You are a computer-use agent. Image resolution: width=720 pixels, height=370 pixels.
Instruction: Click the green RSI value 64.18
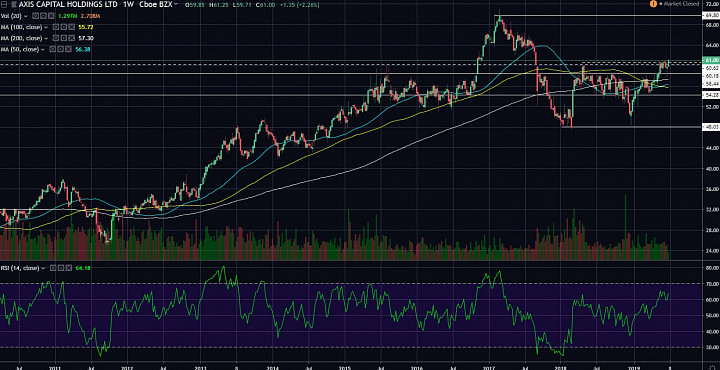(x=83, y=268)
